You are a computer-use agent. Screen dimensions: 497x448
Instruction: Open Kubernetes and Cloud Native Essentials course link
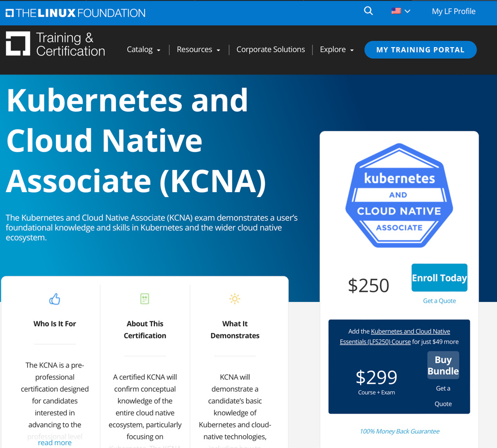[x=395, y=336]
